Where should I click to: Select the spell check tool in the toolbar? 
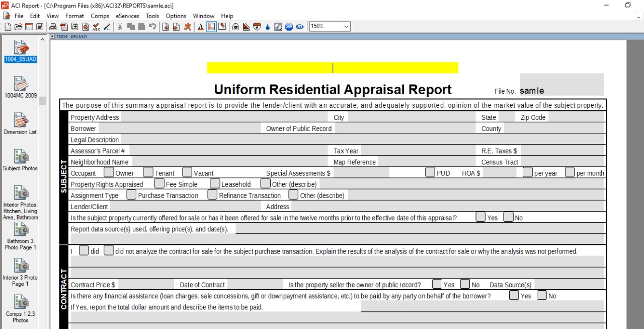[96, 26]
